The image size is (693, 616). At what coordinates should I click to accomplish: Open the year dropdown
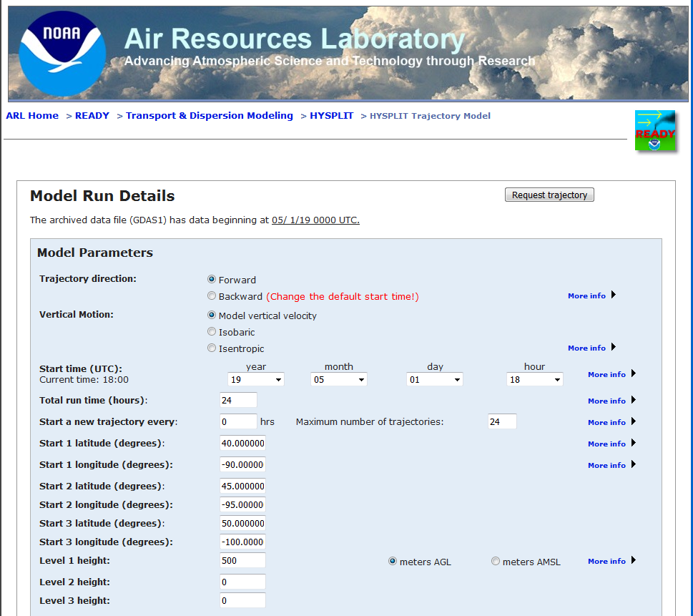point(256,379)
